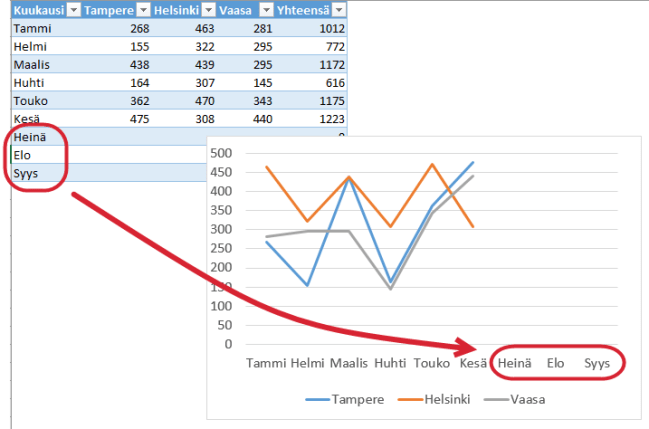Image resolution: width=649 pixels, height=429 pixels.
Task: Select the Tampere legend entry in chart
Action: (348, 399)
